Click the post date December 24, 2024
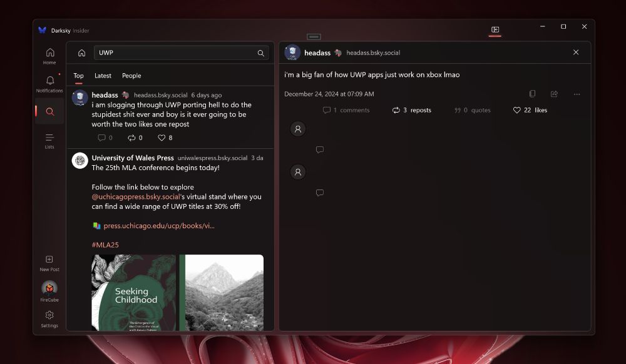 (x=329, y=94)
